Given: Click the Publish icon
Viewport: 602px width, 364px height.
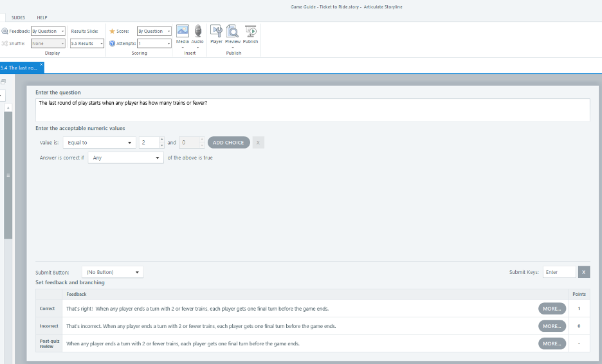Looking at the screenshot, I should coord(250,31).
